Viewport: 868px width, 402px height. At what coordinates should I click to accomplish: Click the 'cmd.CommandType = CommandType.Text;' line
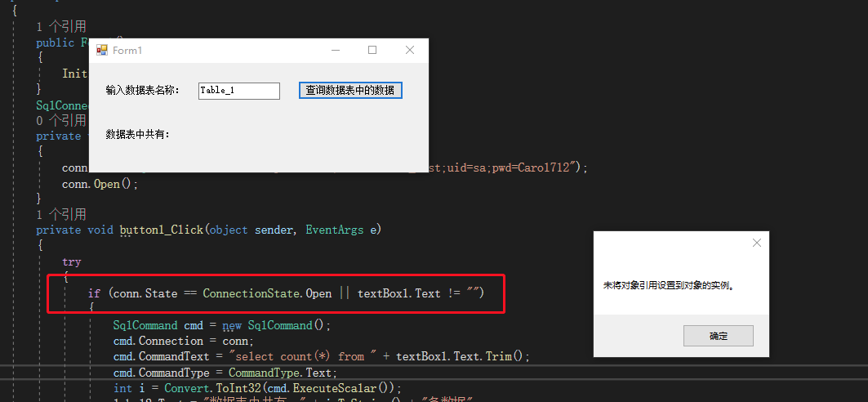click(x=225, y=373)
